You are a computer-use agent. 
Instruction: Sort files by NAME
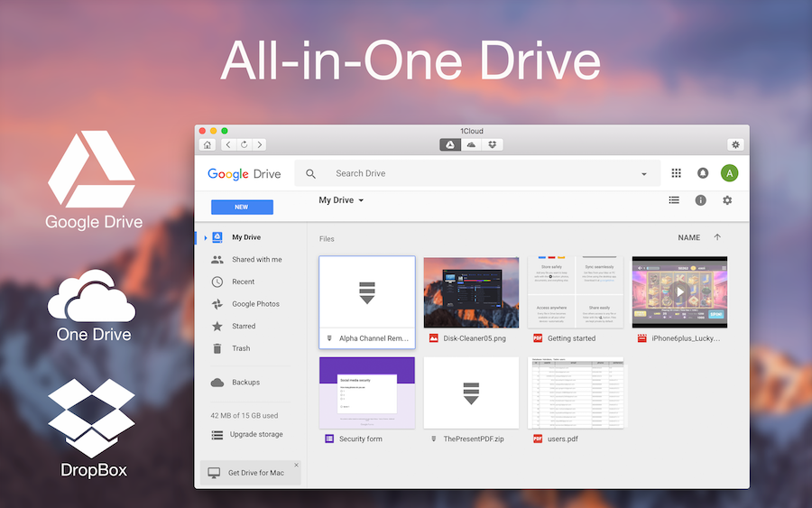688,237
